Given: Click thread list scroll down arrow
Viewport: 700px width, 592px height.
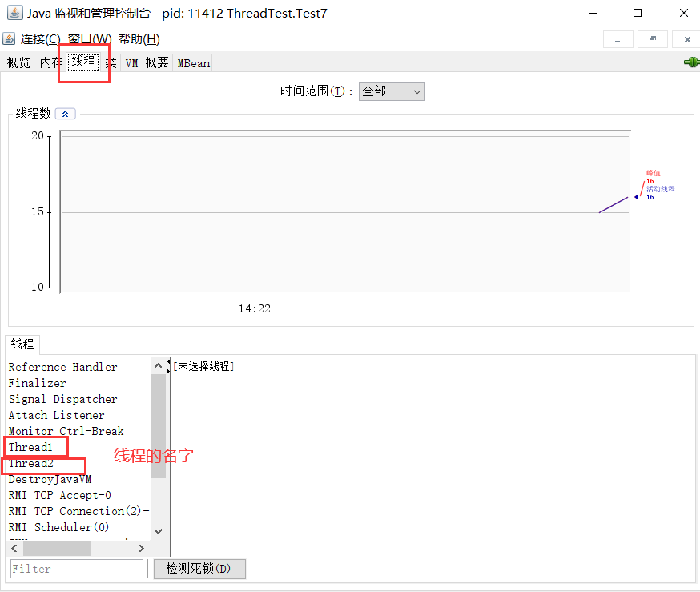Looking at the screenshot, I should 158,531.
